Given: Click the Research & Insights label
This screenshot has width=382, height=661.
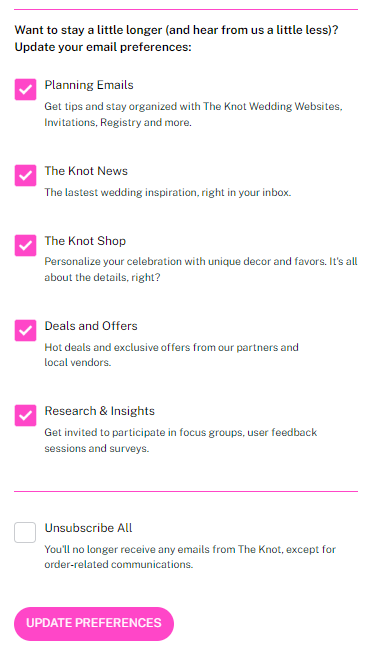Looking at the screenshot, I should pyautogui.click(x=100, y=411).
